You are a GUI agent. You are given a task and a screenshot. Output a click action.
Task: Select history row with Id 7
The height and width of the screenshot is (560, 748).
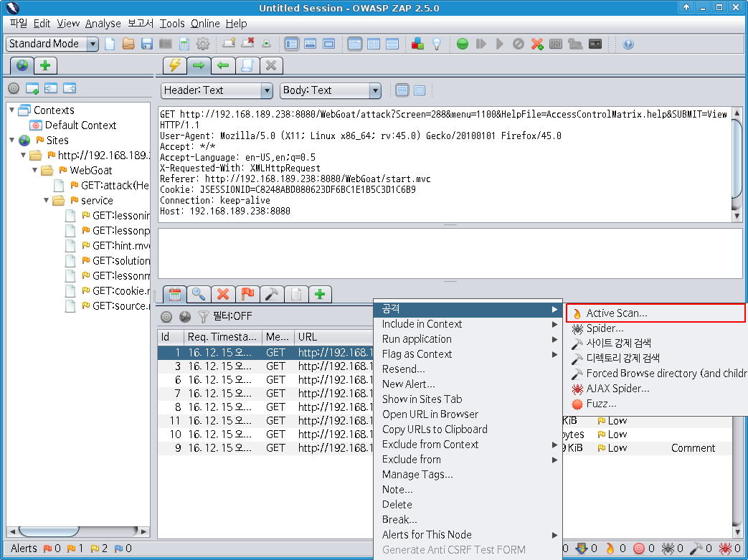coord(265,394)
